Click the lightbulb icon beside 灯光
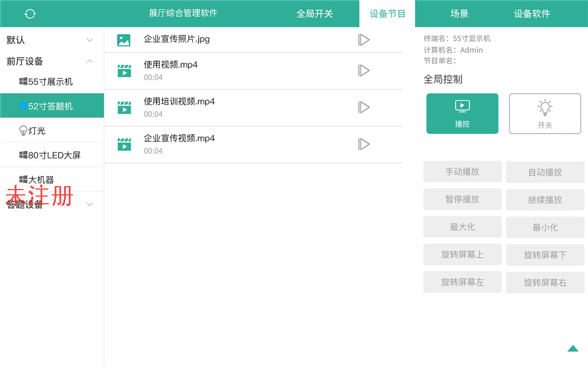 pyautogui.click(x=24, y=130)
